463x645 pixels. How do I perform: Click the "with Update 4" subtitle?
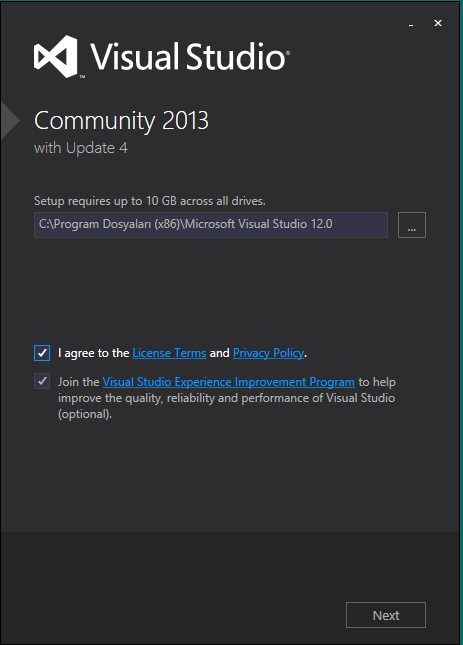coord(81,148)
